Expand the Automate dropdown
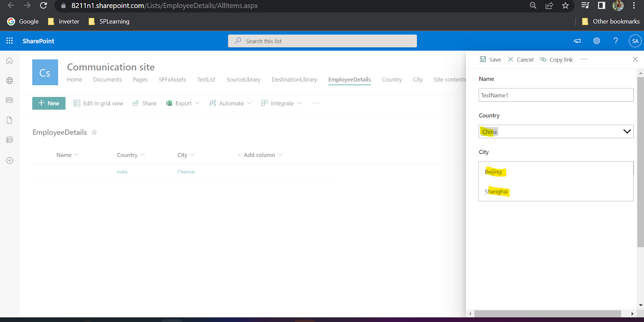Viewport: 644px width, 322px height. click(231, 103)
